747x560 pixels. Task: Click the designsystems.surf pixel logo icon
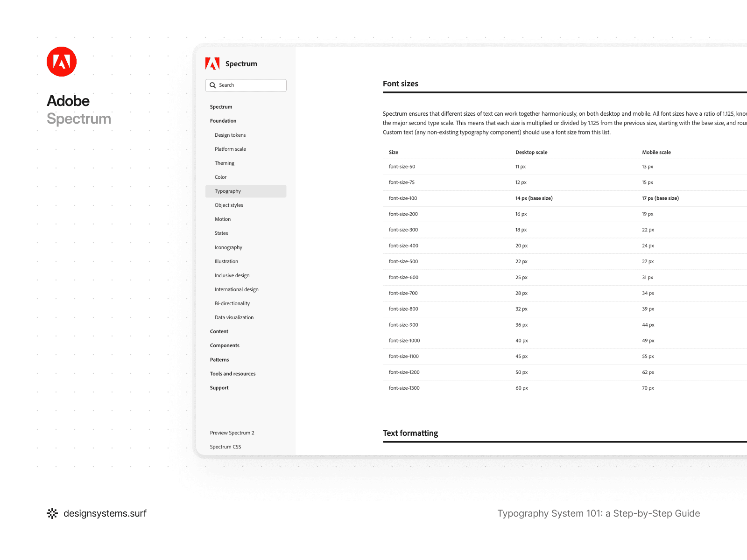52,513
